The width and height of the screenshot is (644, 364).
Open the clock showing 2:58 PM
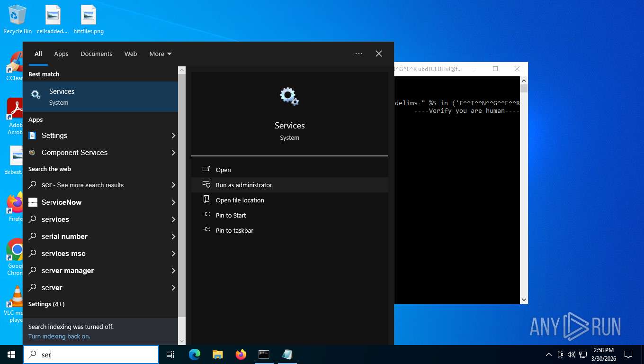(603, 355)
